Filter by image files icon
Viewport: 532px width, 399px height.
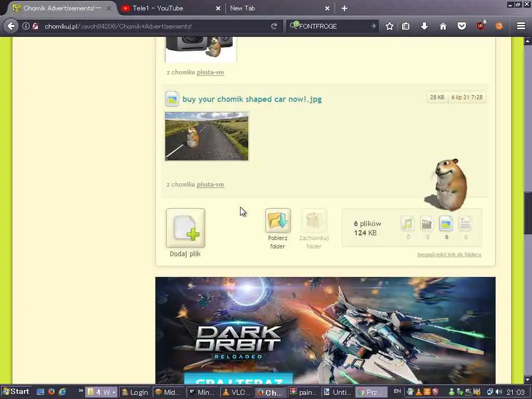pyautogui.click(x=446, y=223)
